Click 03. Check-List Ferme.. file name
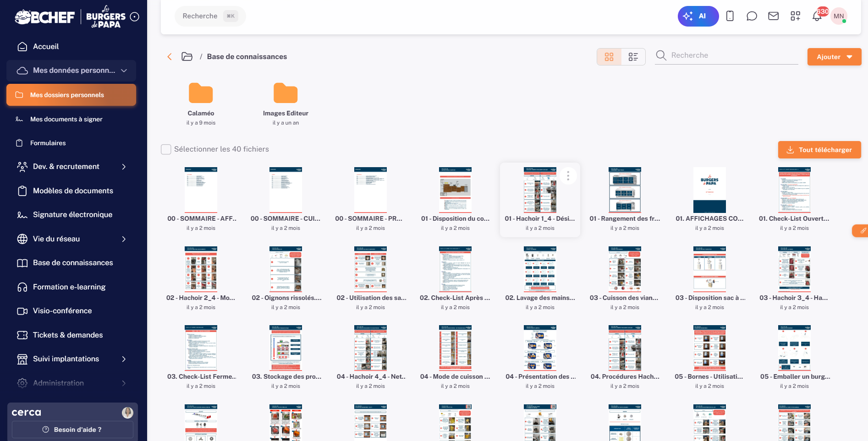Screen dimensions: 868x441 pyautogui.click(x=202, y=376)
